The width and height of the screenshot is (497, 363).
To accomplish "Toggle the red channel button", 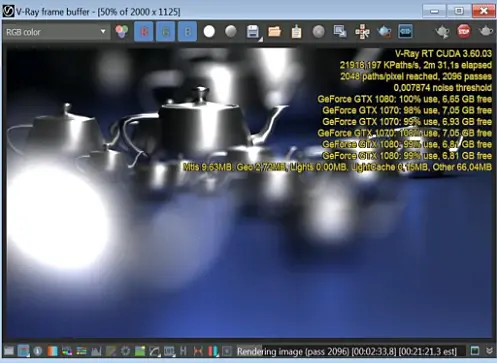I will point(144,32).
